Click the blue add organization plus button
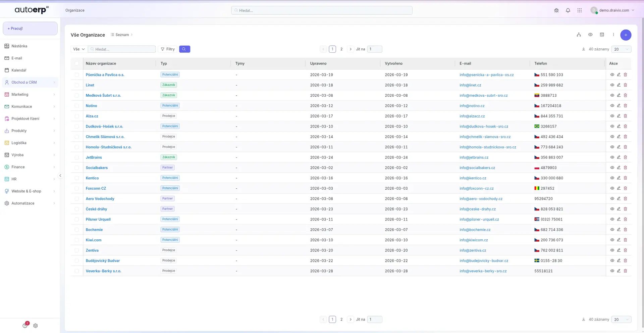This screenshot has width=644, height=333. click(x=626, y=35)
